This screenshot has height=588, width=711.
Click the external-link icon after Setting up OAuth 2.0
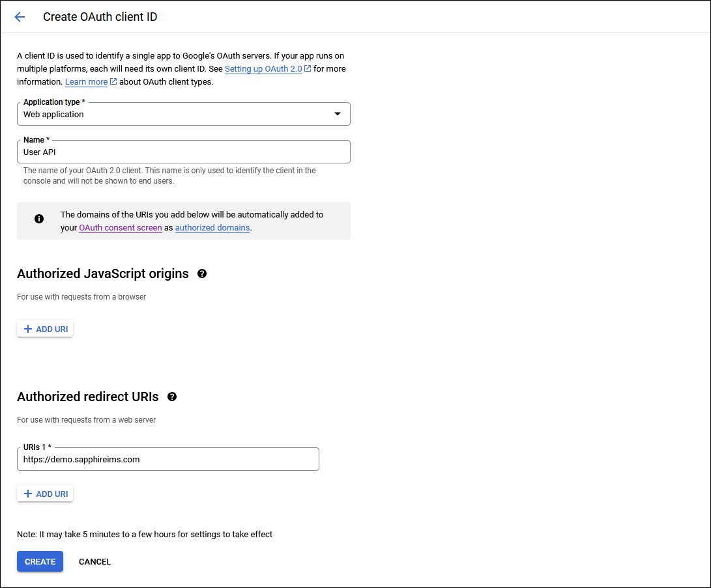(x=308, y=68)
